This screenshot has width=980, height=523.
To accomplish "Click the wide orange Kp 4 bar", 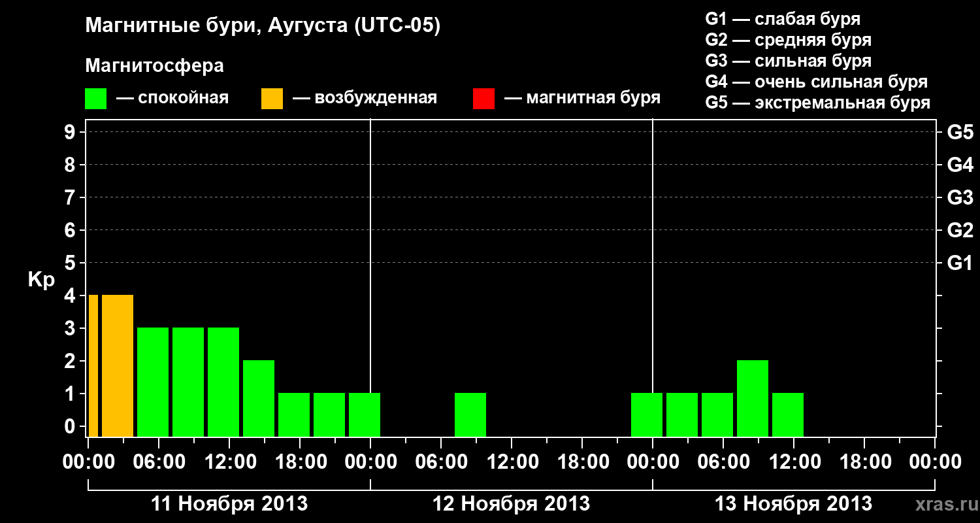I will 118,365.
